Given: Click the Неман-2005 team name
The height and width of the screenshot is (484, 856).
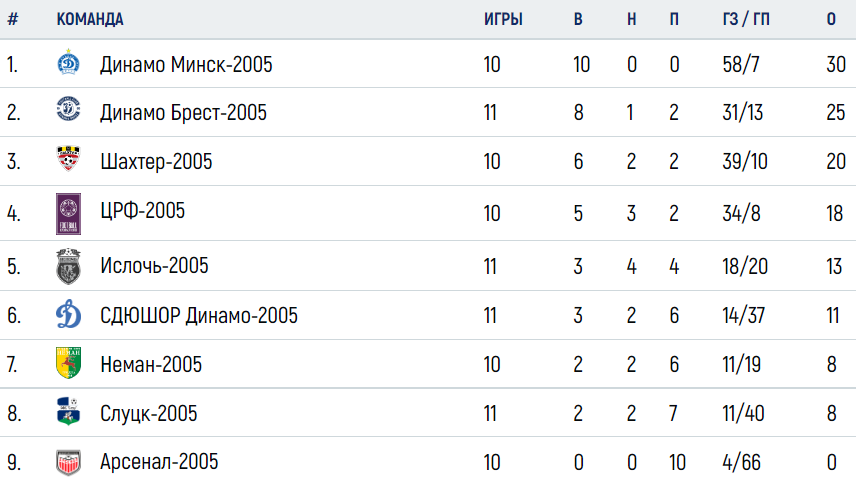Looking at the screenshot, I should (151, 365).
